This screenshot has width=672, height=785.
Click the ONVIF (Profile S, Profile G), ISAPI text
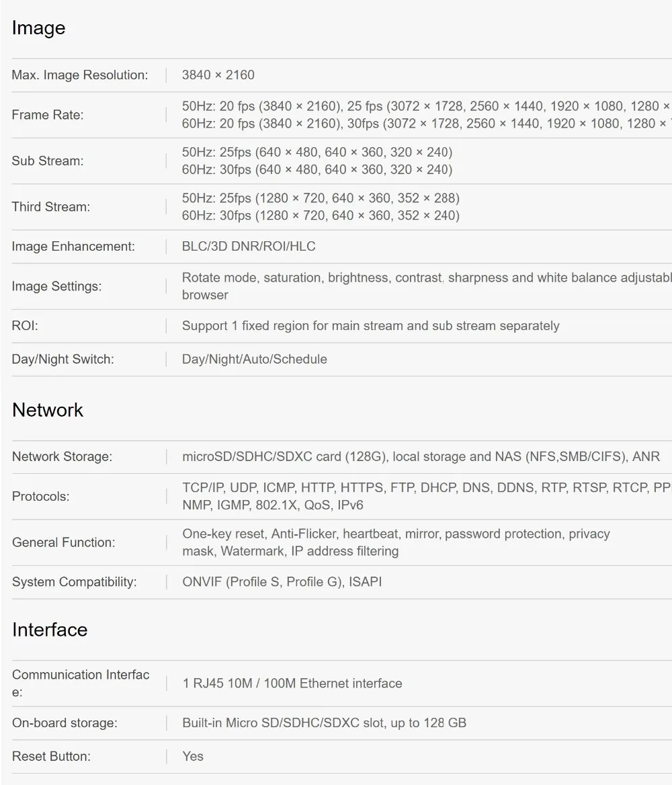(282, 582)
